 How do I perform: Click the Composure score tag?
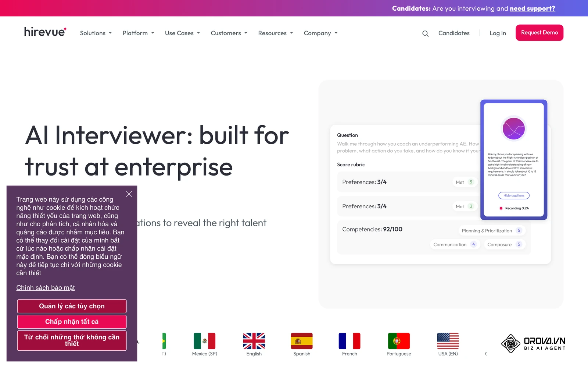point(504,244)
